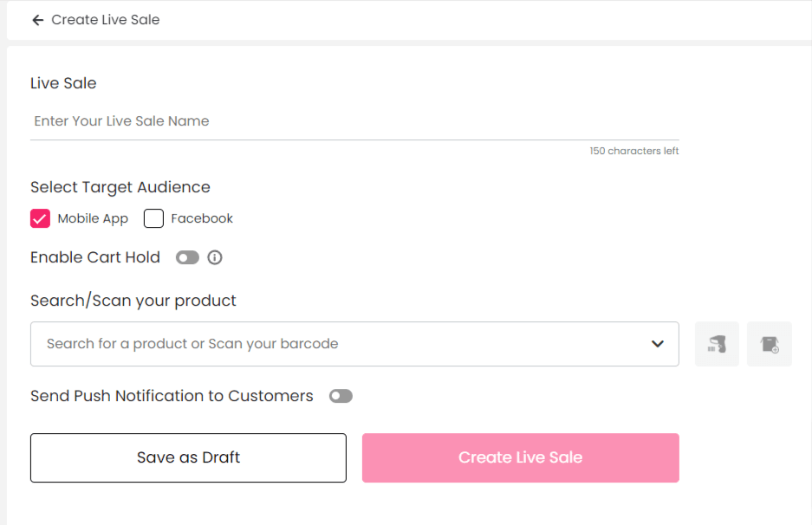This screenshot has height=525, width=812.
Task: Toggle the Enable Cart Hold switch
Action: [x=187, y=257]
